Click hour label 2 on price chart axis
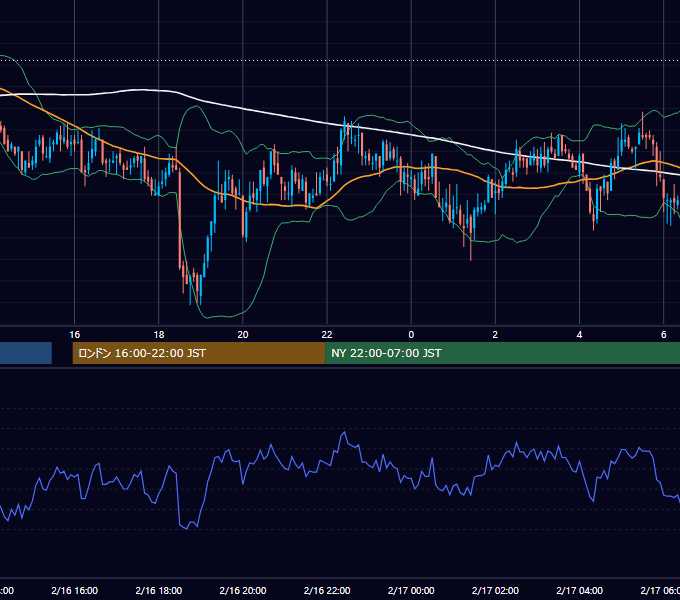The image size is (680, 600). pos(495,335)
